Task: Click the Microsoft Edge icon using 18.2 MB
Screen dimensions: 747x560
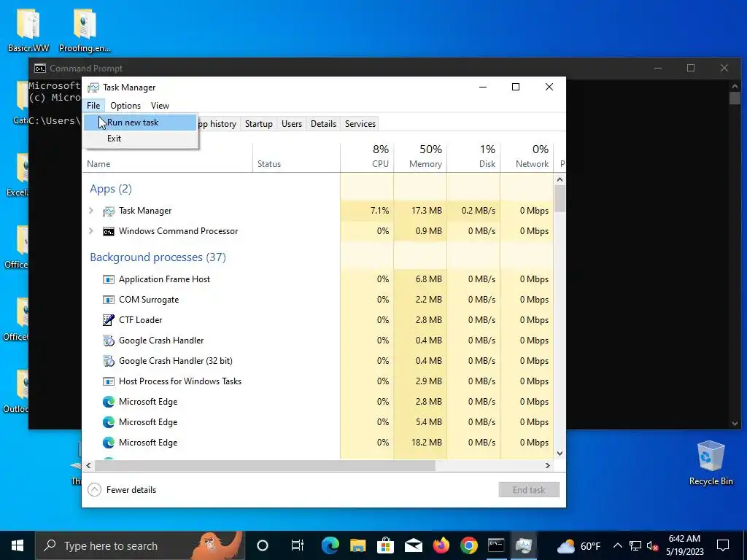Action: coord(109,443)
